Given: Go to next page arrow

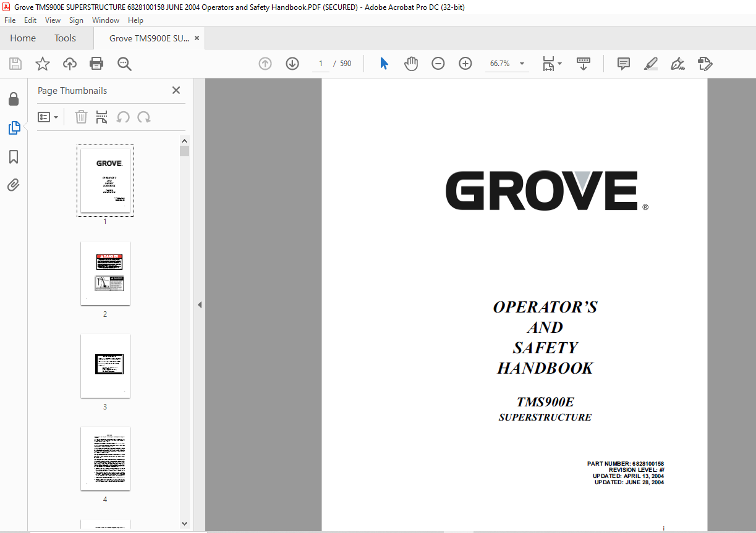Looking at the screenshot, I should click(x=292, y=64).
